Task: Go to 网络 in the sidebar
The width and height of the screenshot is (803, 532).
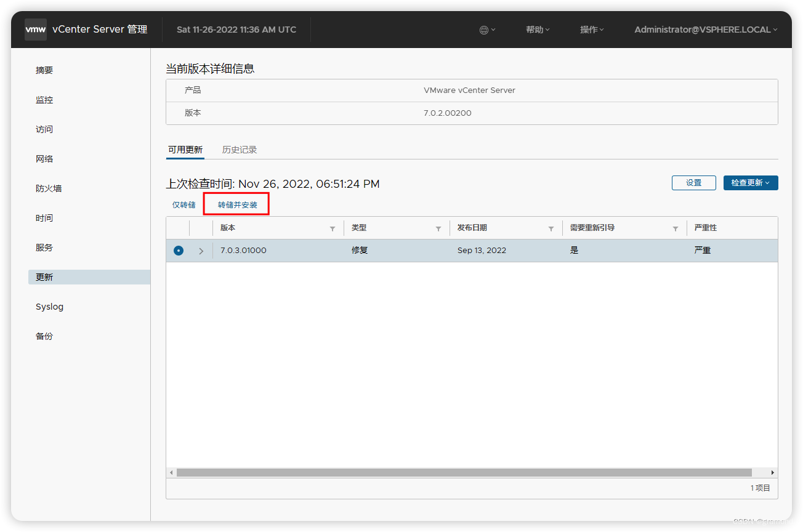Action: (x=44, y=159)
